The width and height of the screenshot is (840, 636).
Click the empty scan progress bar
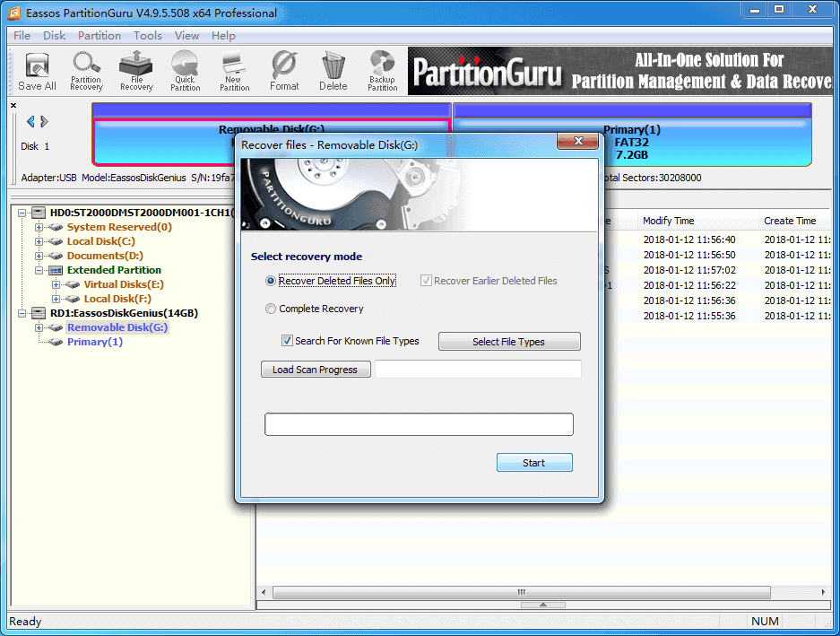[419, 424]
